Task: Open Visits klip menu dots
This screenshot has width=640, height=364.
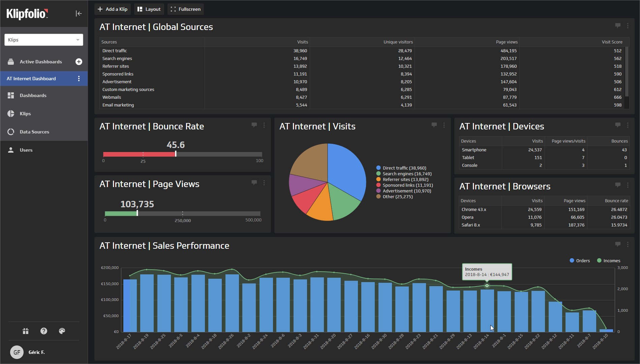Action: click(x=444, y=125)
